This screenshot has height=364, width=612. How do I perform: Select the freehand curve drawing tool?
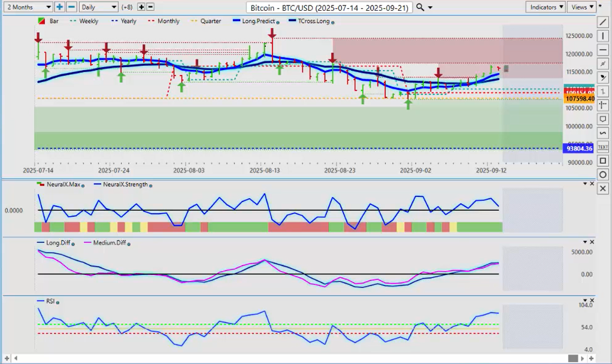[x=603, y=133]
